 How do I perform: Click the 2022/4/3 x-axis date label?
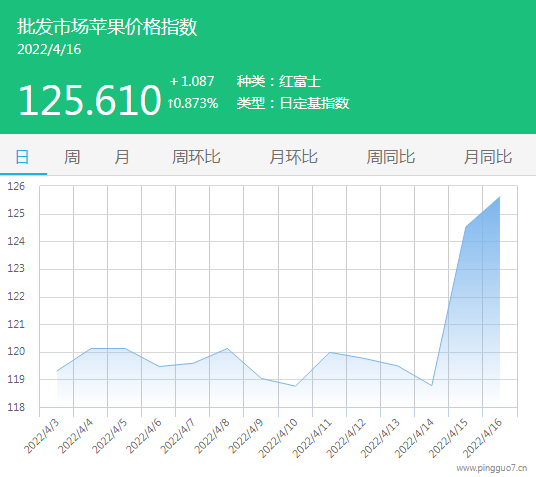point(41,436)
